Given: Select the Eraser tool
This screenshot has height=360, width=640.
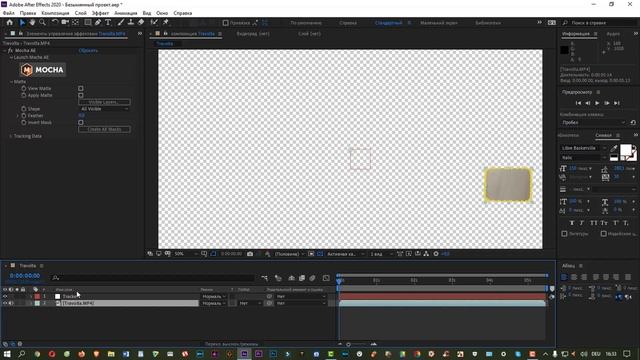Looking at the screenshot, I should [141, 22].
